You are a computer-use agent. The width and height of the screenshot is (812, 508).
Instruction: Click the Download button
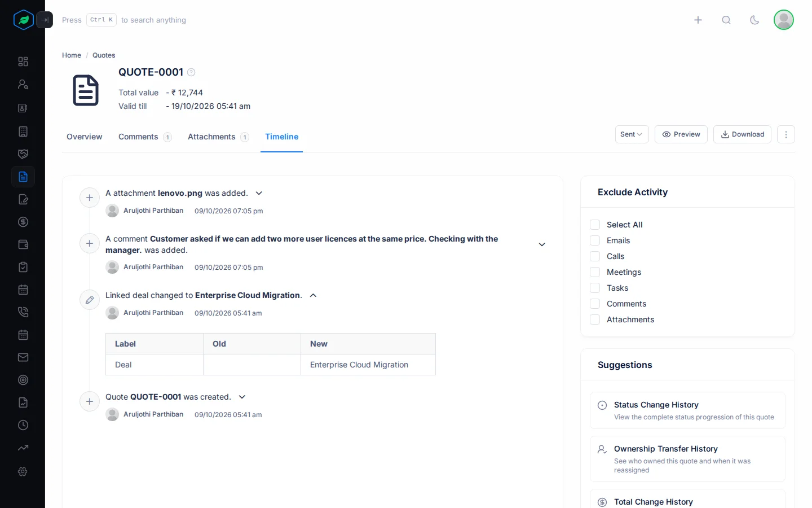pyautogui.click(x=742, y=134)
